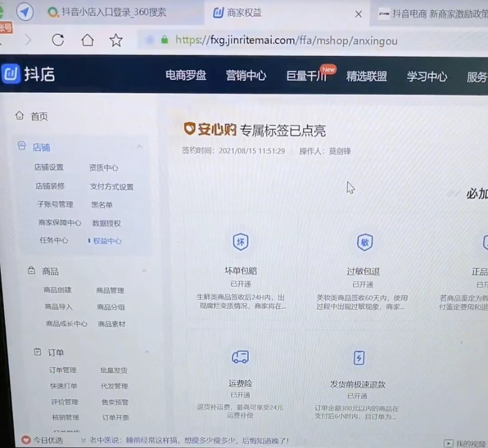Open 商品导入 in sidebar
This screenshot has height=448, width=488.
[58, 307]
